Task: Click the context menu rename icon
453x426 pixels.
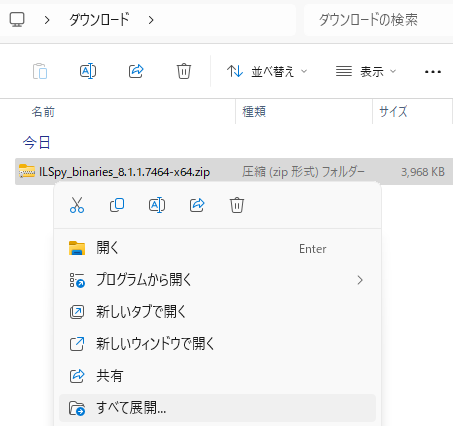Action: (x=157, y=205)
